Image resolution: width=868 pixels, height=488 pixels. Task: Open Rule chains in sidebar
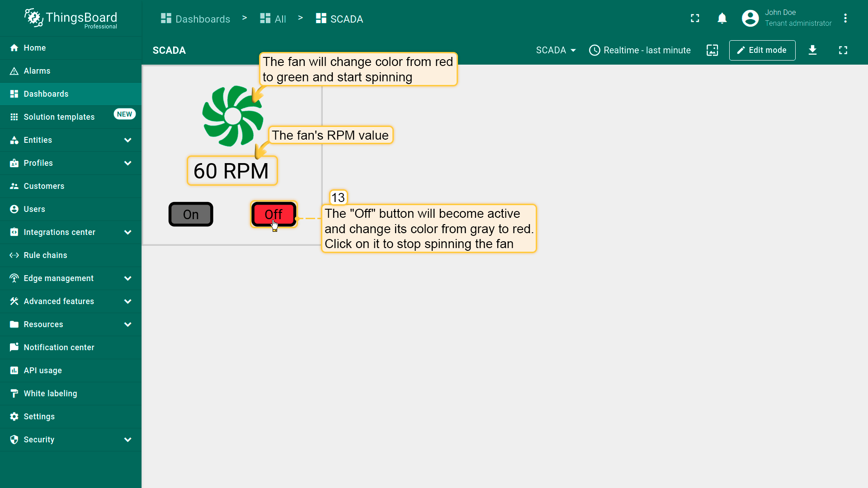coord(45,255)
